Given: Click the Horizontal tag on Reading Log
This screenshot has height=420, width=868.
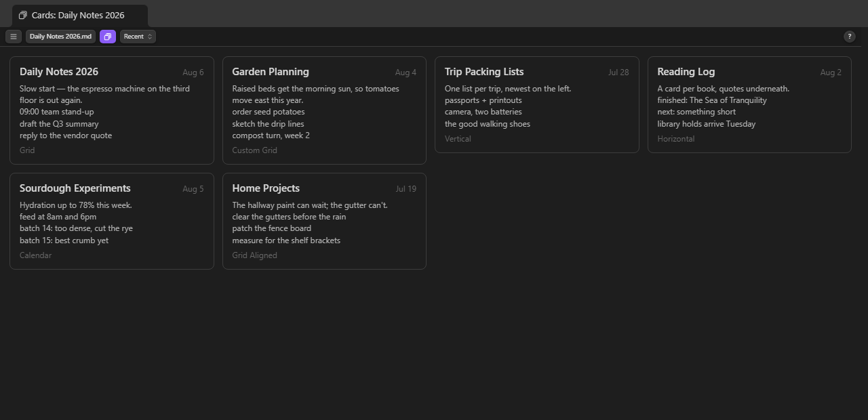Looking at the screenshot, I should (676, 139).
